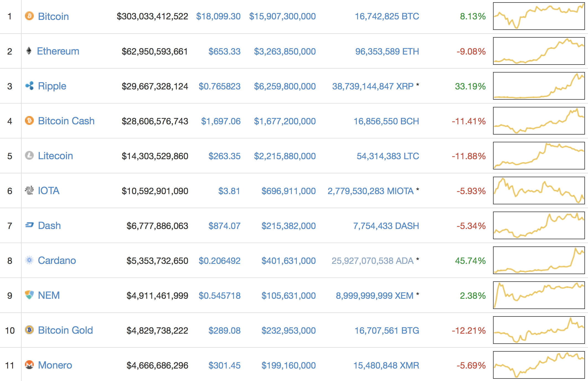Click supply 25,927,070,538 ADA

click(373, 261)
